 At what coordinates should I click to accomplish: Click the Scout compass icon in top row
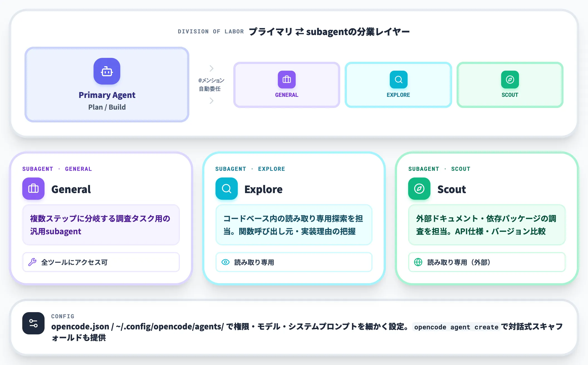point(510,80)
